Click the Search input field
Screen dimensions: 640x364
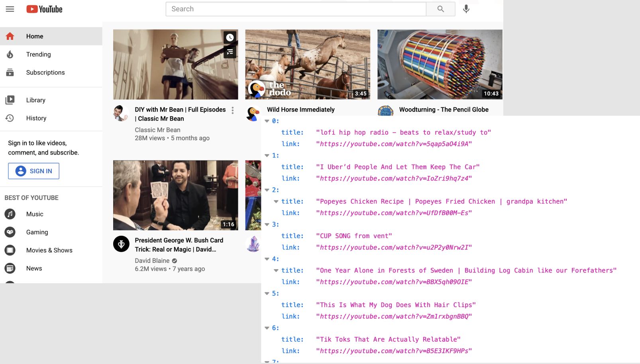point(296,9)
